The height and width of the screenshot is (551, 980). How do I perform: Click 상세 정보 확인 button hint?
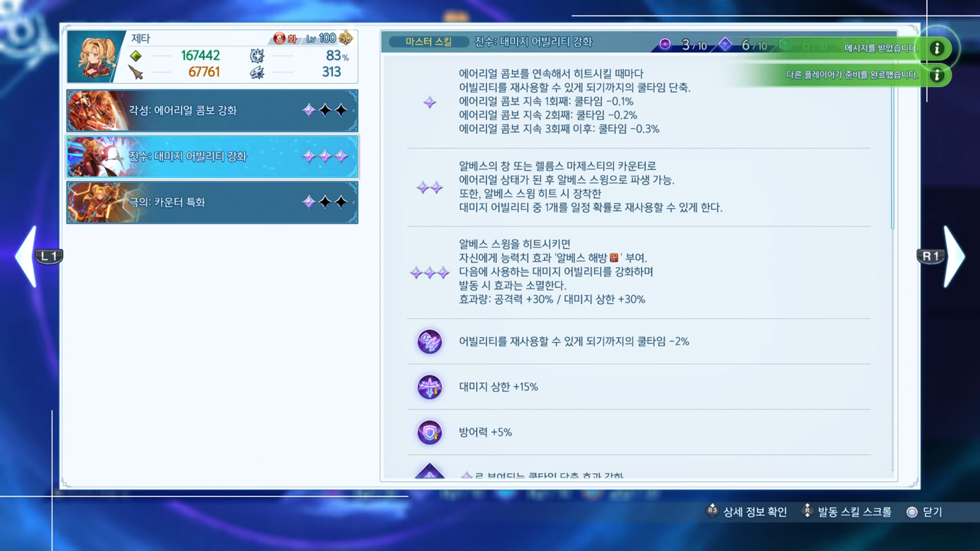coord(746,512)
